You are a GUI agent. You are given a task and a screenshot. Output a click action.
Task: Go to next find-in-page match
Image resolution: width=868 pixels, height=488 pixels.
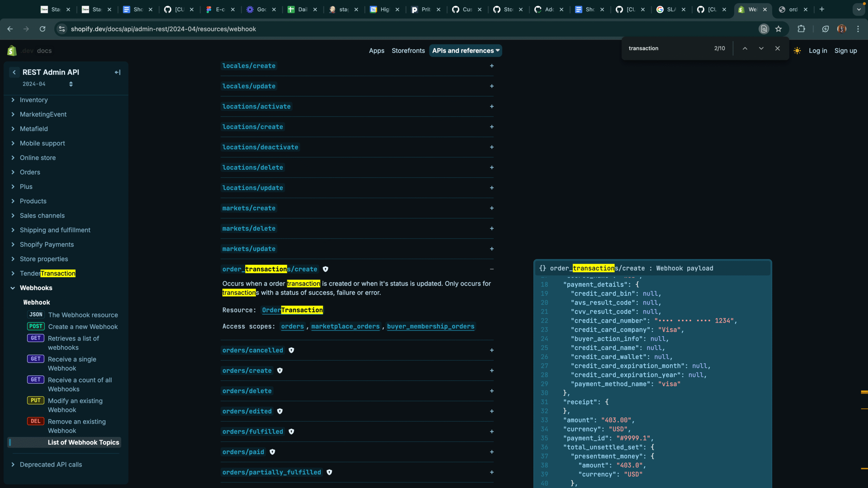(761, 48)
